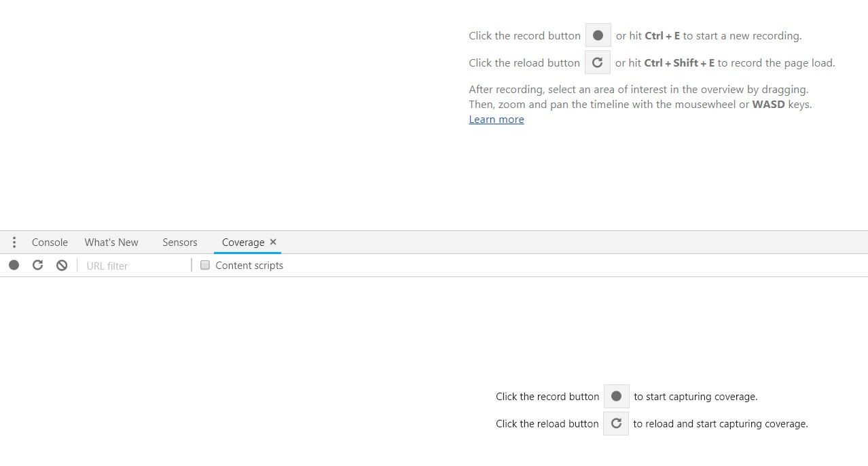Focus the URL filter input field
Image resolution: width=868 pixels, height=466 pixels.
pyautogui.click(x=136, y=266)
